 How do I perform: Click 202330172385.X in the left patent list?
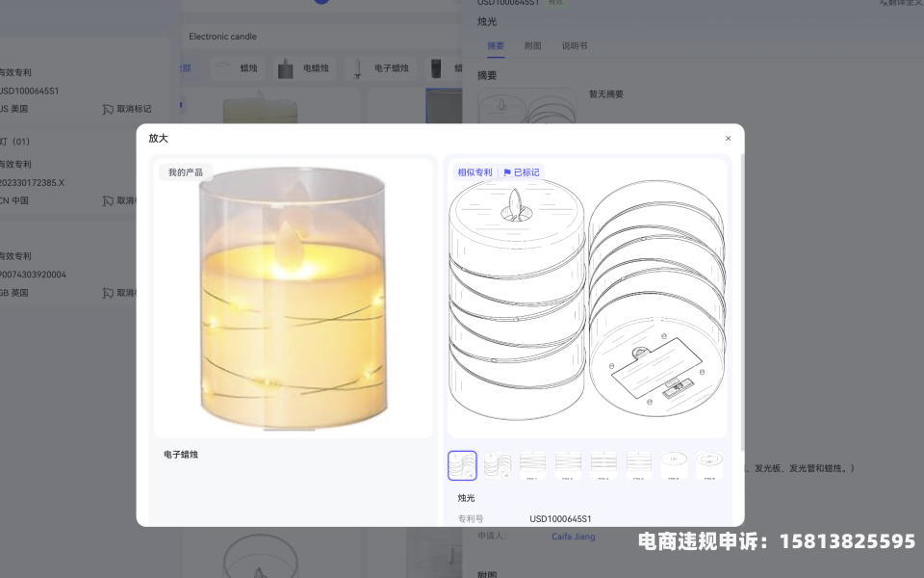point(31,182)
